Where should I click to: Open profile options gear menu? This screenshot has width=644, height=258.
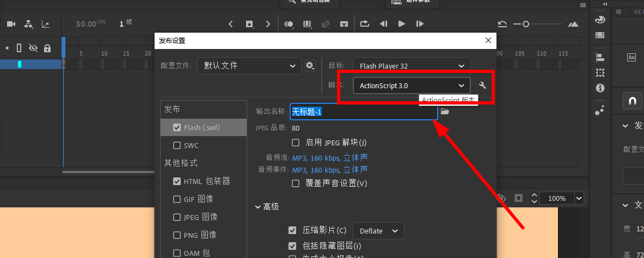click(310, 65)
